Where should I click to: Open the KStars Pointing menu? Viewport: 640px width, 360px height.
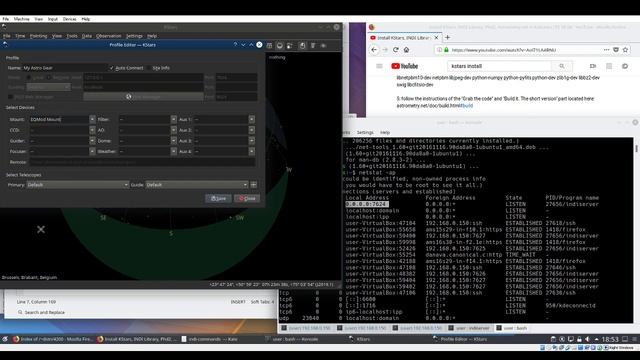[38, 36]
